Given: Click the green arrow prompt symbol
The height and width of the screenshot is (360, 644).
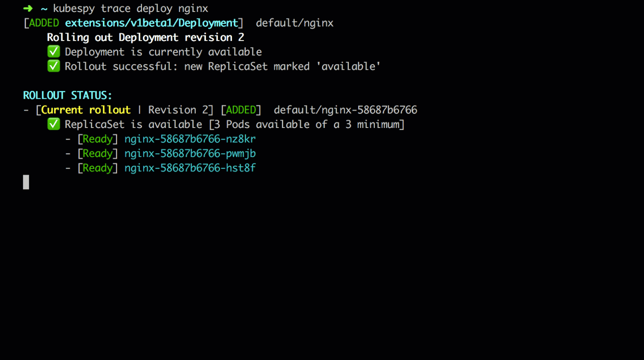Looking at the screenshot, I should 28,8.
